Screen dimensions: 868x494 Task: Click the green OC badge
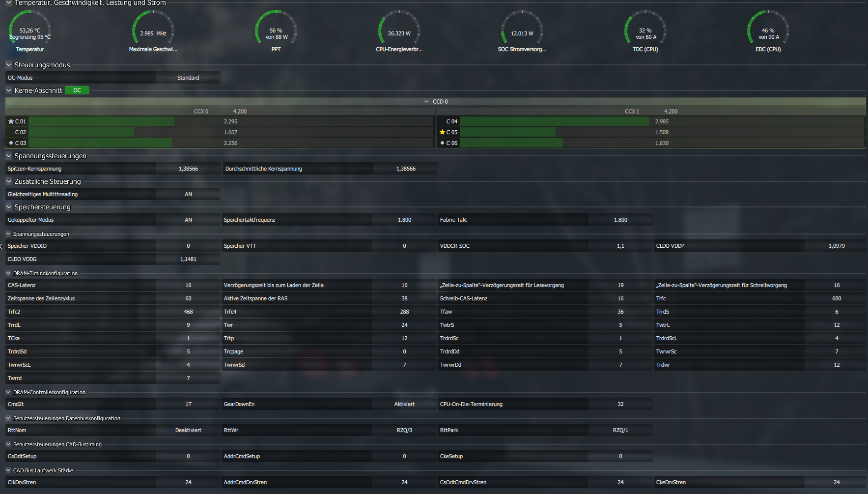click(x=77, y=90)
